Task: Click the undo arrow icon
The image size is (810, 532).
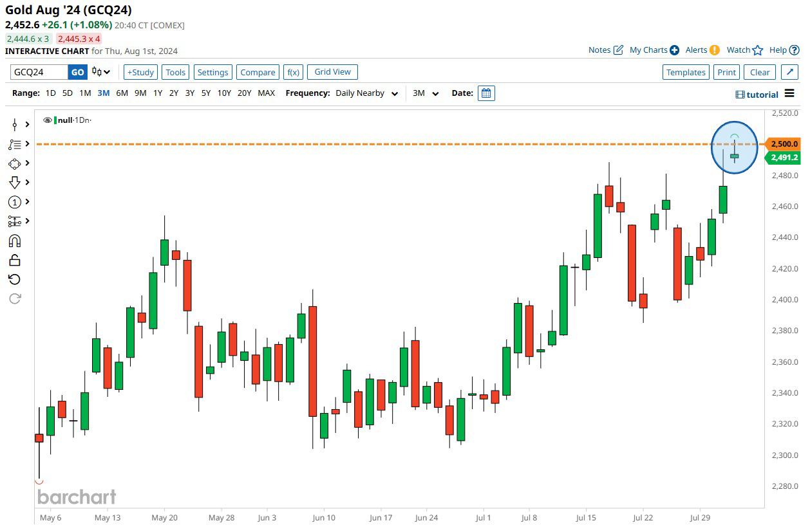Action: tap(15, 279)
